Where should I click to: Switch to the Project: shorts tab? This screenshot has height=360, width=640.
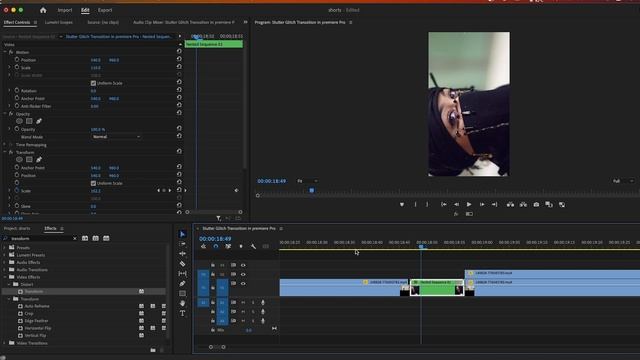[17, 229]
